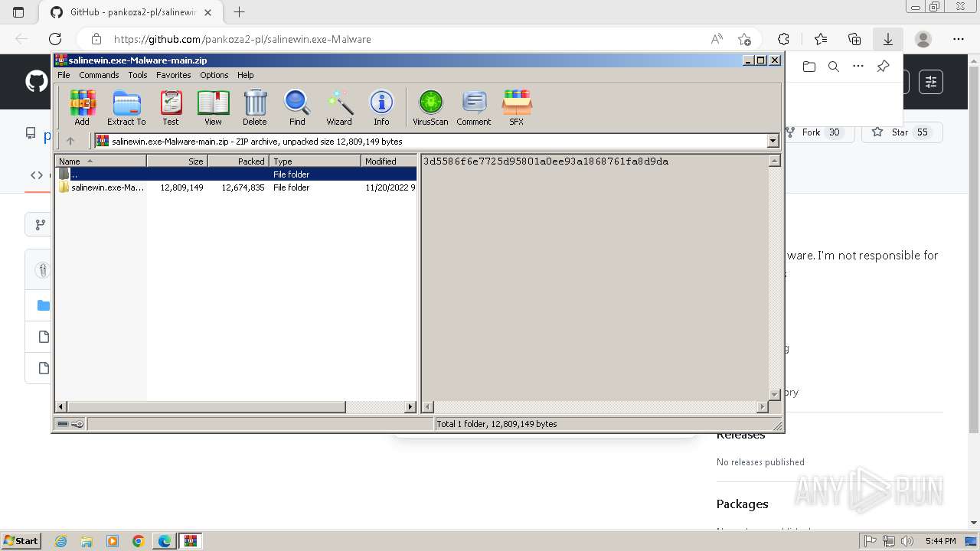This screenshot has width=980, height=551.
Task: Open downloads folder icon
Action: tap(809, 67)
